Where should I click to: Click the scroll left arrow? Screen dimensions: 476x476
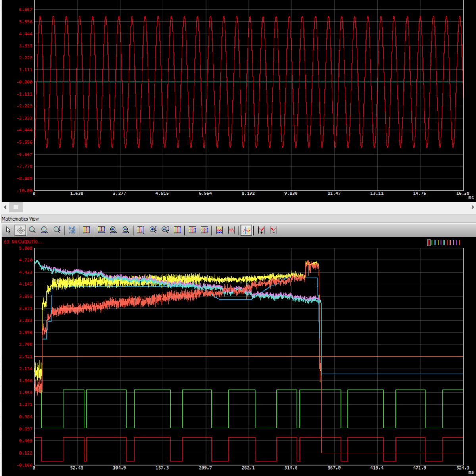coord(5,207)
